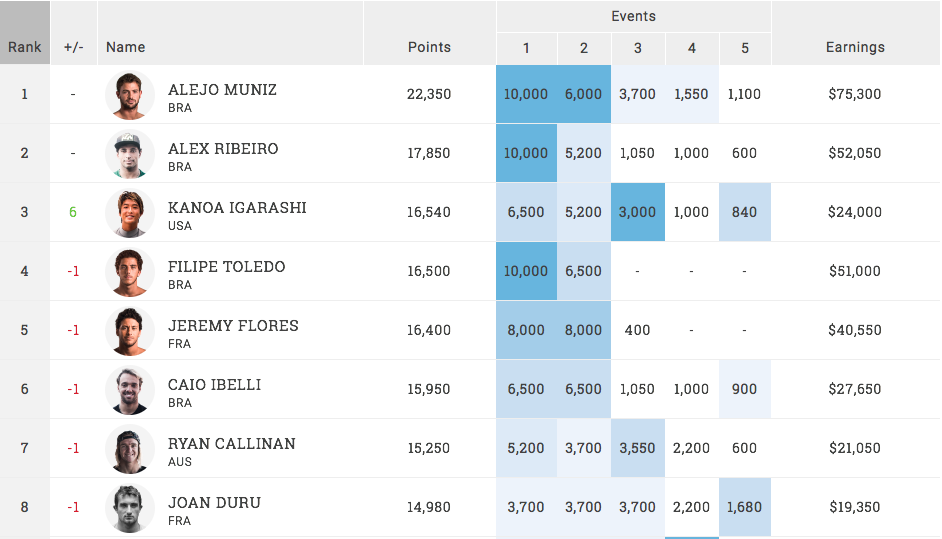
Task: Click the Earnings column header
Action: click(x=855, y=47)
